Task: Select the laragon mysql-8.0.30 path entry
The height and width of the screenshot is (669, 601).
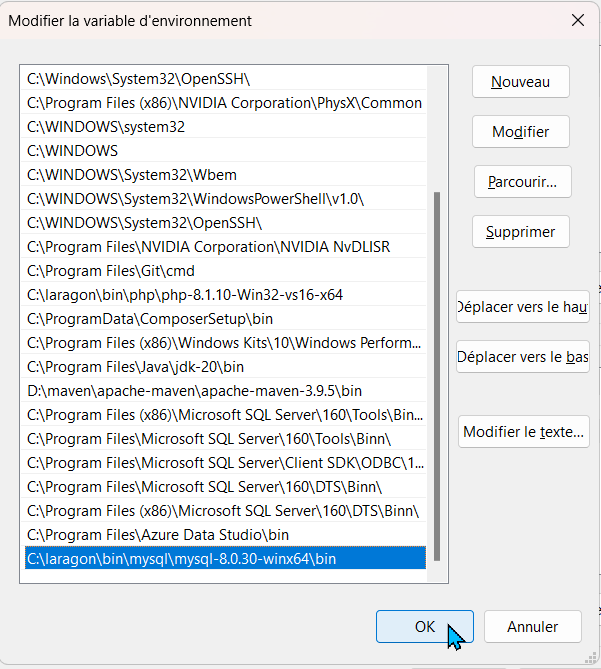Action: (x=181, y=559)
